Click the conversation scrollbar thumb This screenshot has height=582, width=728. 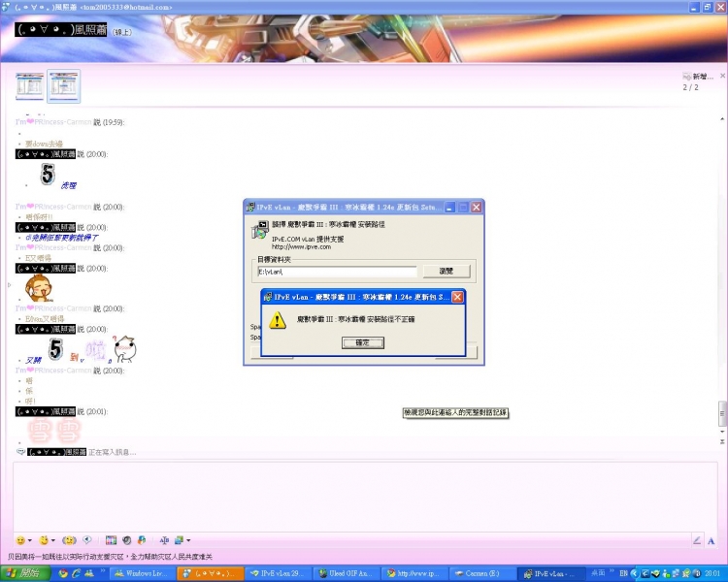722,413
